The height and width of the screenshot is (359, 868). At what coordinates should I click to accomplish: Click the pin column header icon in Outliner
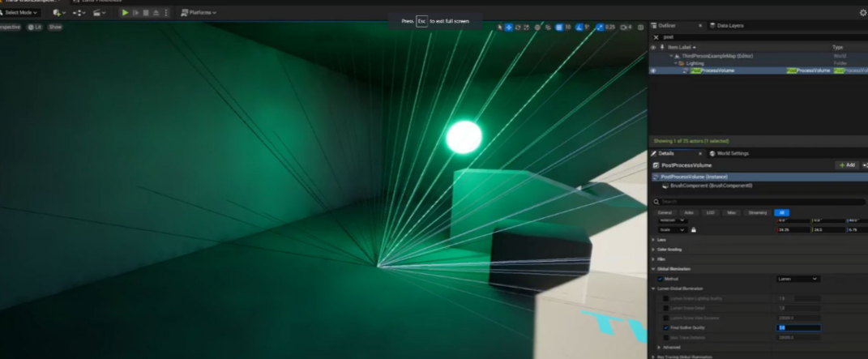pyautogui.click(x=662, y=48)
